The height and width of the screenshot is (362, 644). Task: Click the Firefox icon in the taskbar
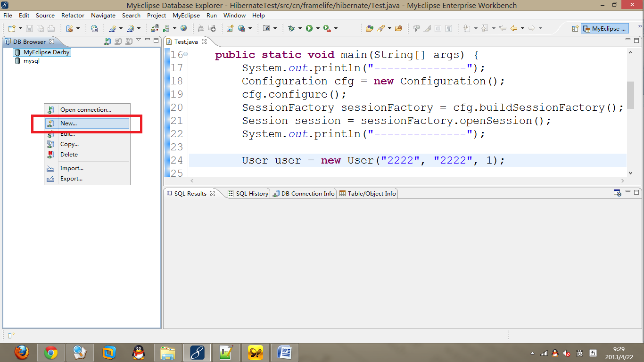pyautogui.click(x=21, y=352)
